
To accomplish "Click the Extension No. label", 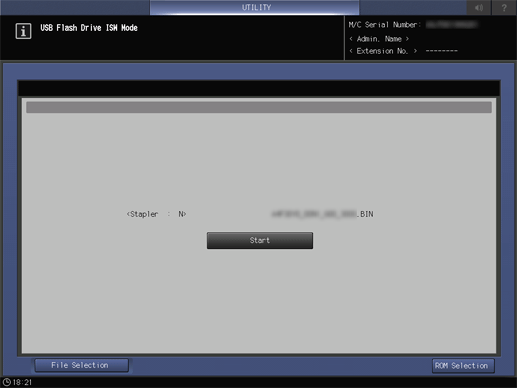I will (x=383, y=51).
